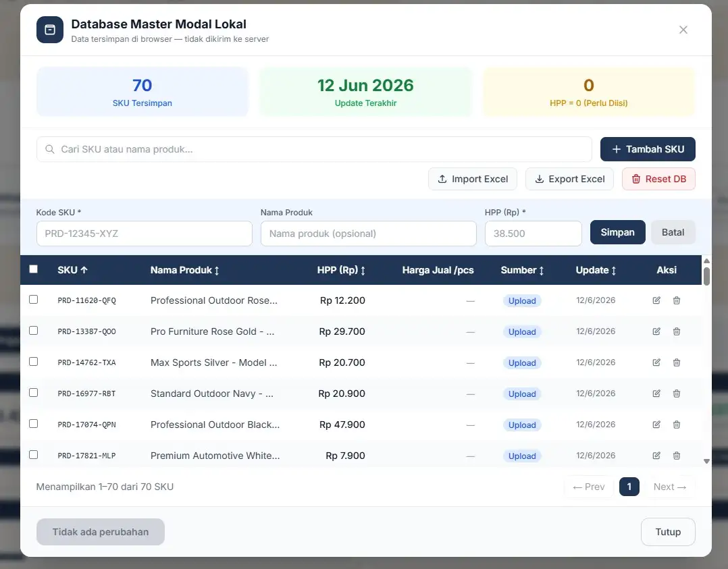This screenshot has width=728, height=569.
Task: Click product name Max Sports Silver - Model
Action: tap(213, 362)
